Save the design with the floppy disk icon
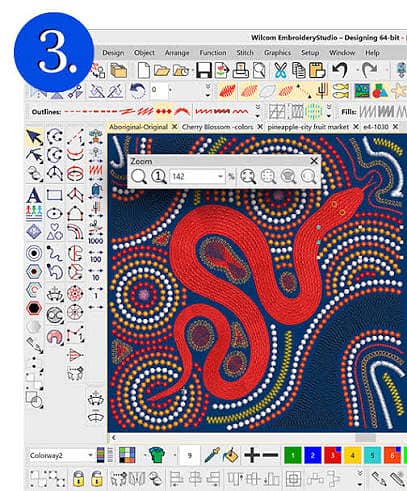407x491 pixels. (204, 71)
